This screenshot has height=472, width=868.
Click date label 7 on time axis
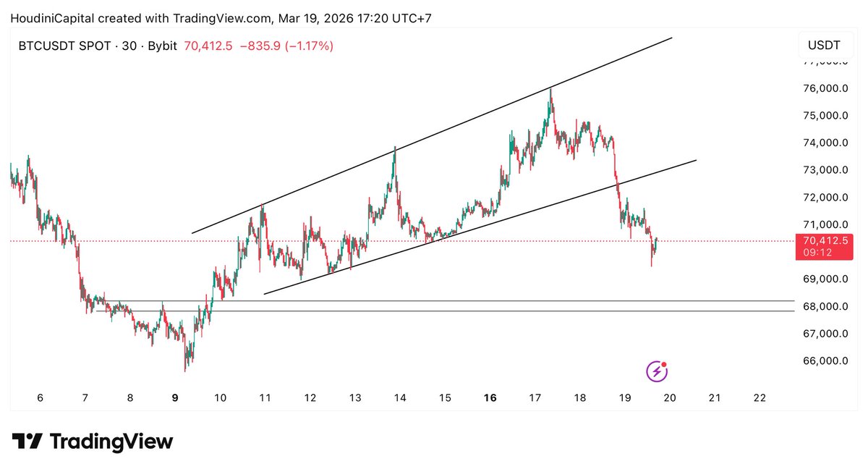pyautogui.click(x=85, y=397)
